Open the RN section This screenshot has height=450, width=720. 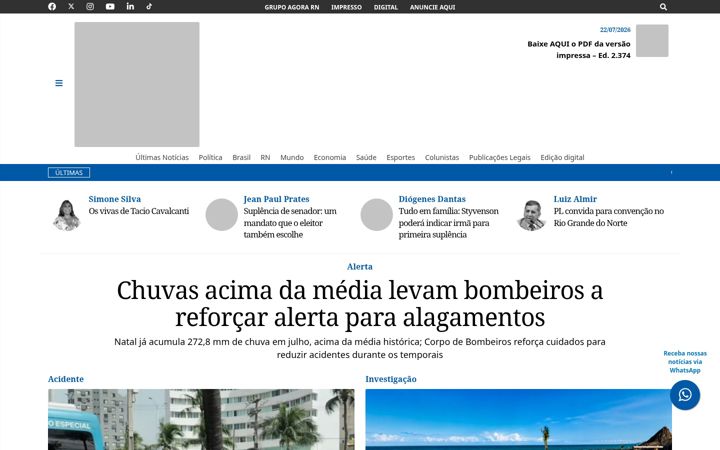pyautogui.click(x=265, y=157)
